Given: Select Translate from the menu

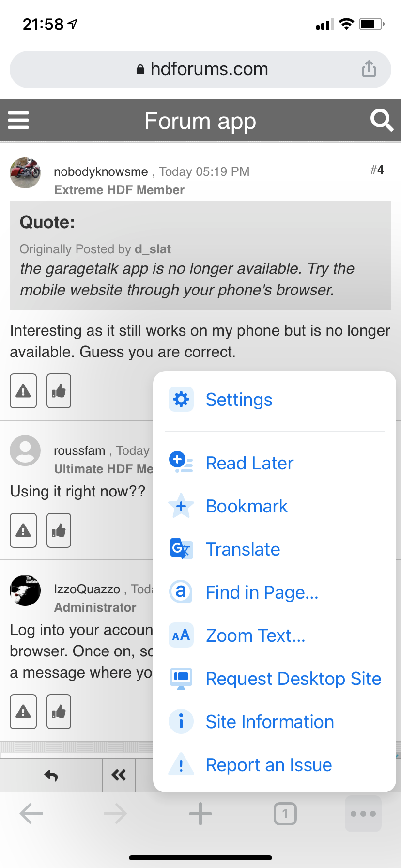Looking at the screenshot, I should tap(243, 549).
